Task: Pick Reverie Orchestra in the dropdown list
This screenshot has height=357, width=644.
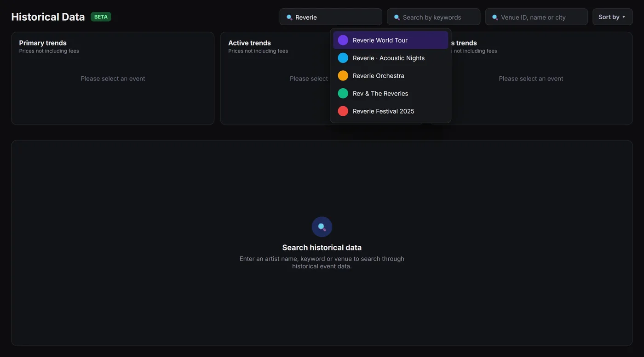Action: (391, 75)
